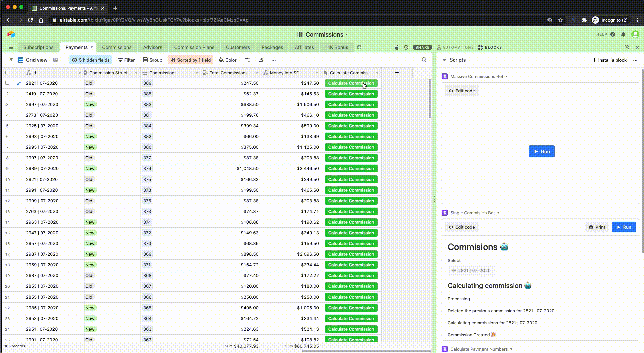
Task: Open Group options
Action: click(152, 60)
